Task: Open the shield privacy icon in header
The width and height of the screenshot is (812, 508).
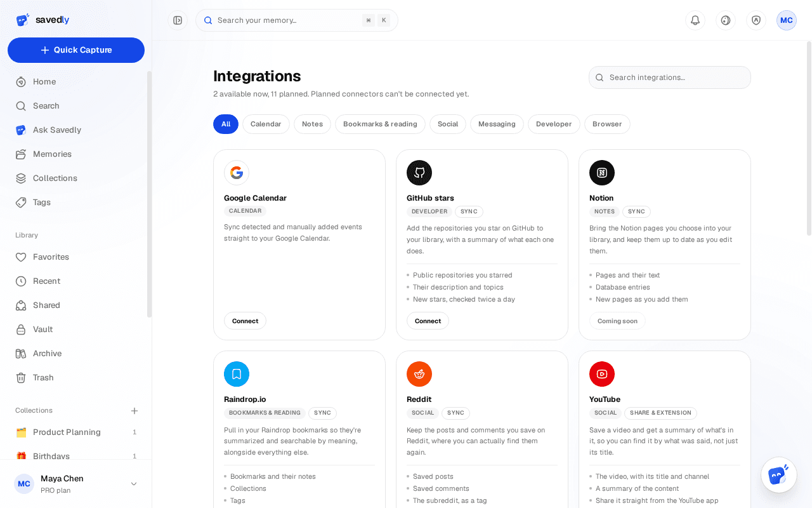Action: tap(756, 20)
